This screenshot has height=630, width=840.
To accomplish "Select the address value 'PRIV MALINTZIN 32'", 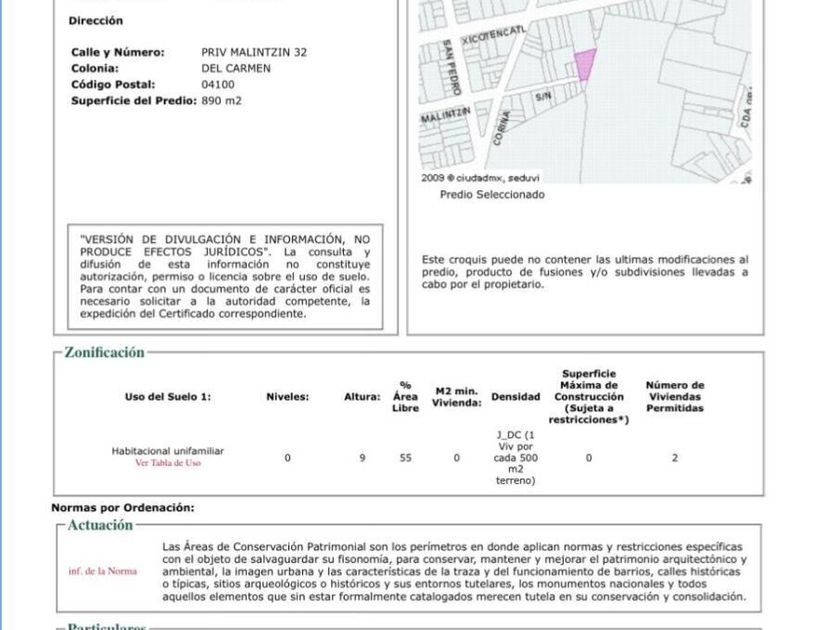I will click(x=254, y=52).
